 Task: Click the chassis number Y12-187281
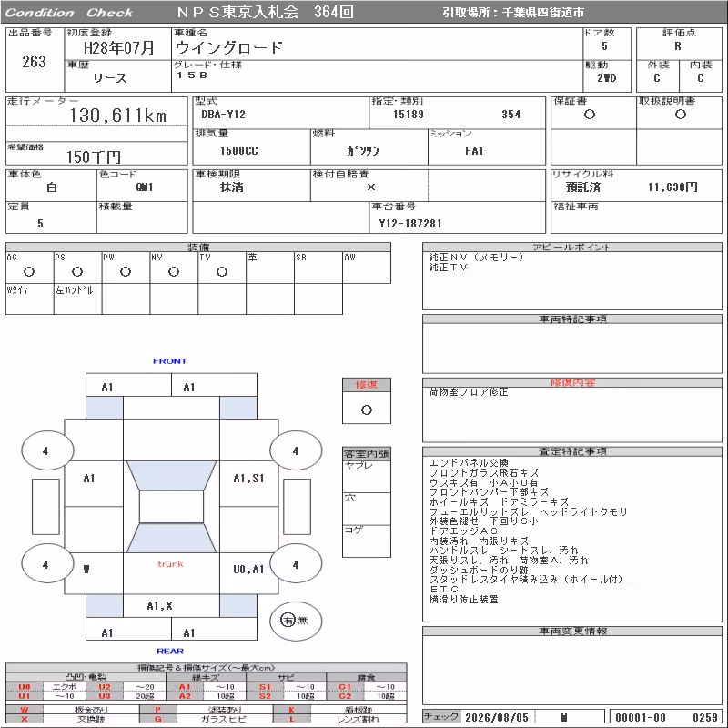(410, 224)
